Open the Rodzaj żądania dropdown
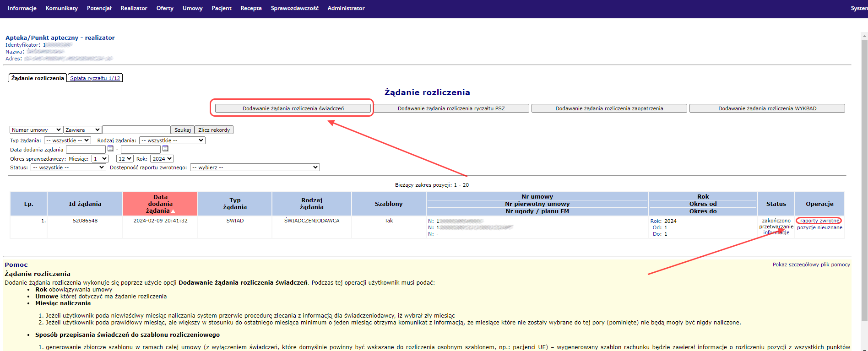The height and width of the screenshot is (351, 868). (x=172, y=140)
